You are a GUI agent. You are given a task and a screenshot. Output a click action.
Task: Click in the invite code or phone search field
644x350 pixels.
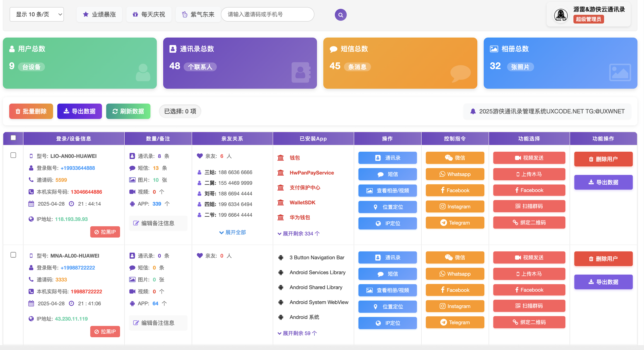click(x=267, y=14)
